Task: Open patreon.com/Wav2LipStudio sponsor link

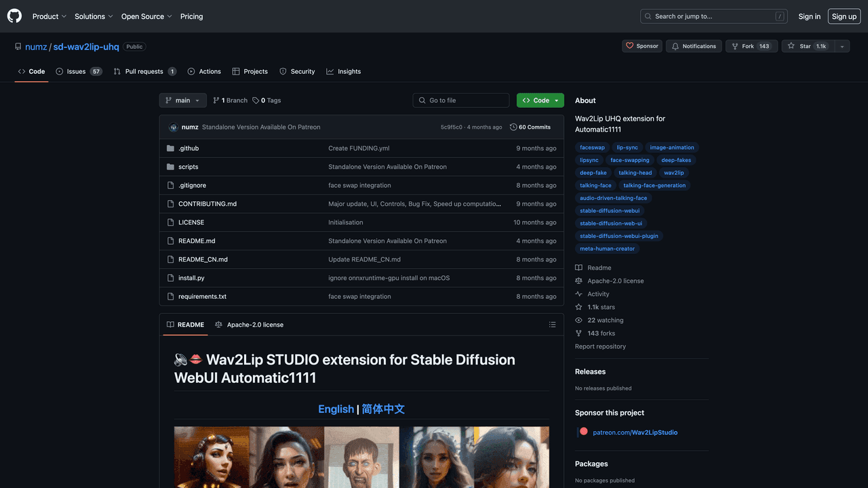Action: 635,432
